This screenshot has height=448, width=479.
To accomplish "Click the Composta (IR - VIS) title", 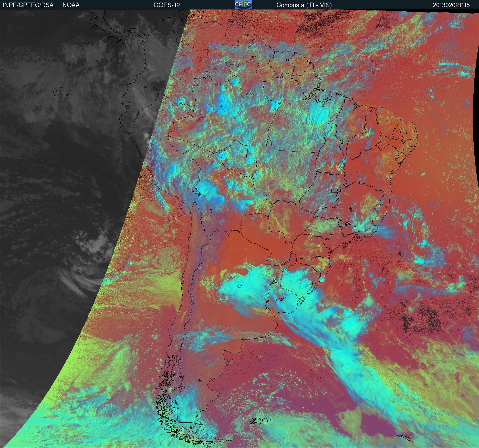I will tap(304, 5).
